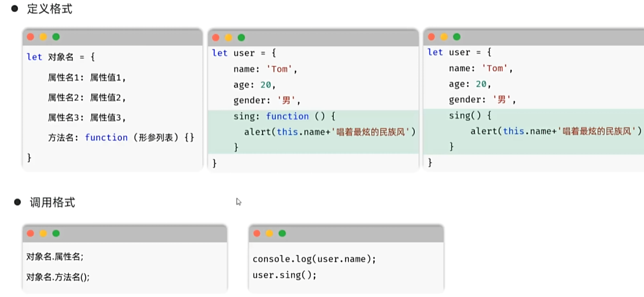644x297 pixels.
Task: Click "name: 'Tom'," in sing: function window
Action: [265, 70]
